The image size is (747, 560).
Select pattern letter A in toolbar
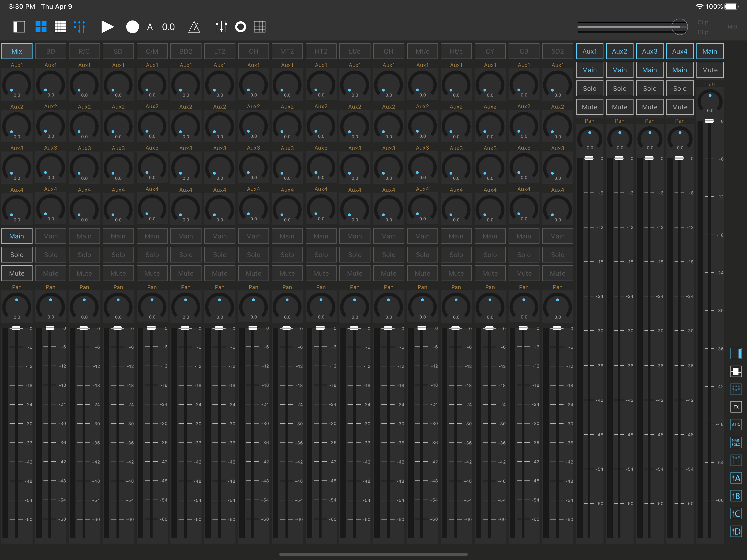coord(150,27)
